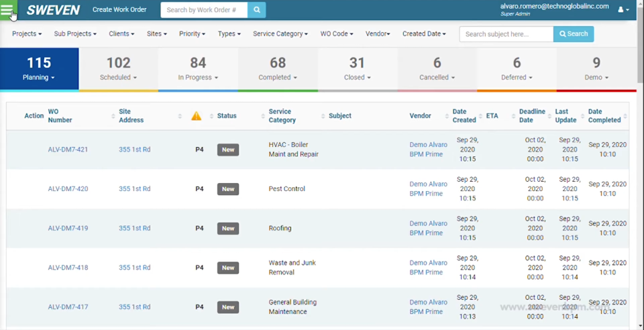Viewport: 644px width, 330px height.
Task: Sort by the Deadline Date column arrows
Action: tap(549, 117)
